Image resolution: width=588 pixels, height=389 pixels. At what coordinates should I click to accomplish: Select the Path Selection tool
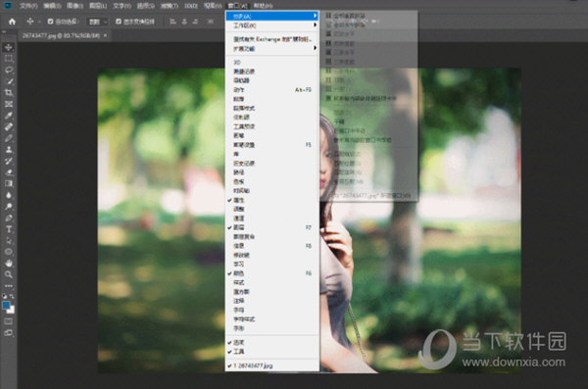coord(9,240)
